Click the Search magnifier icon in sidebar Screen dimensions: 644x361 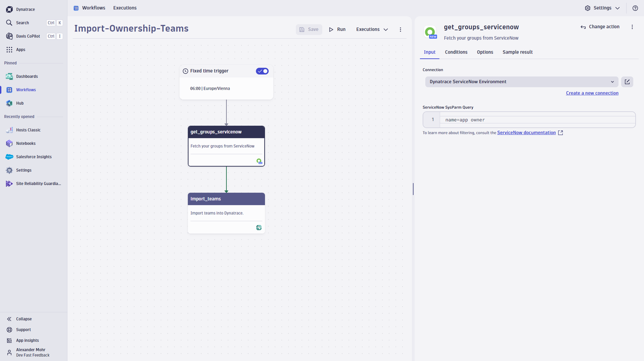click(9, 23)
